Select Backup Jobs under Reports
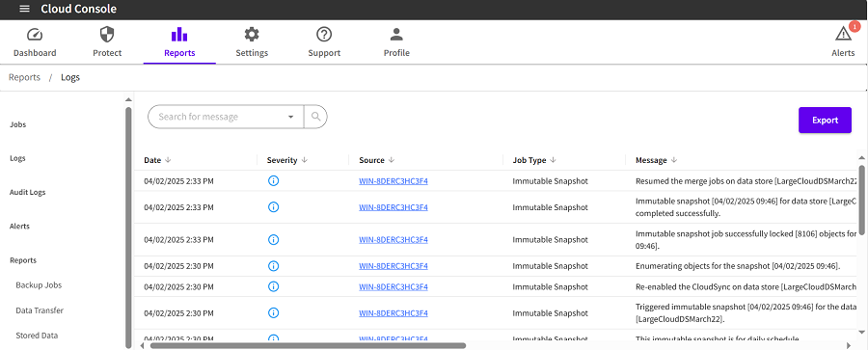The height and width of the screenshot is (350, 868). pos(39,285)
